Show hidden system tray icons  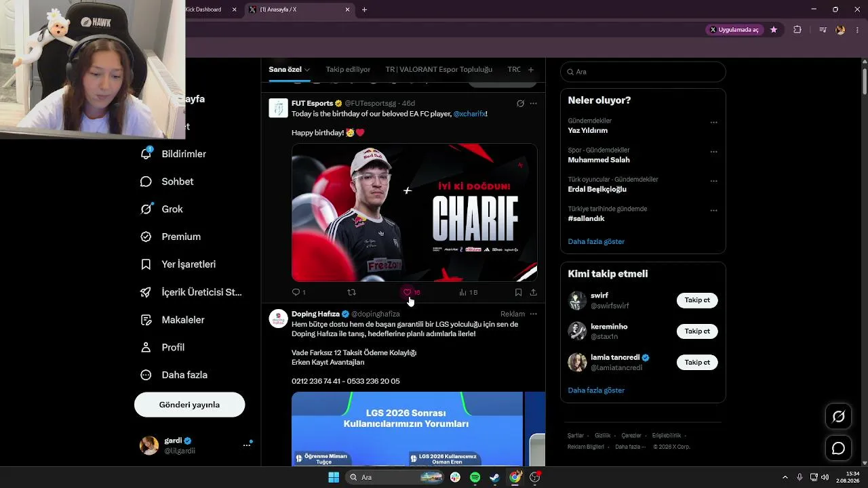785,477
